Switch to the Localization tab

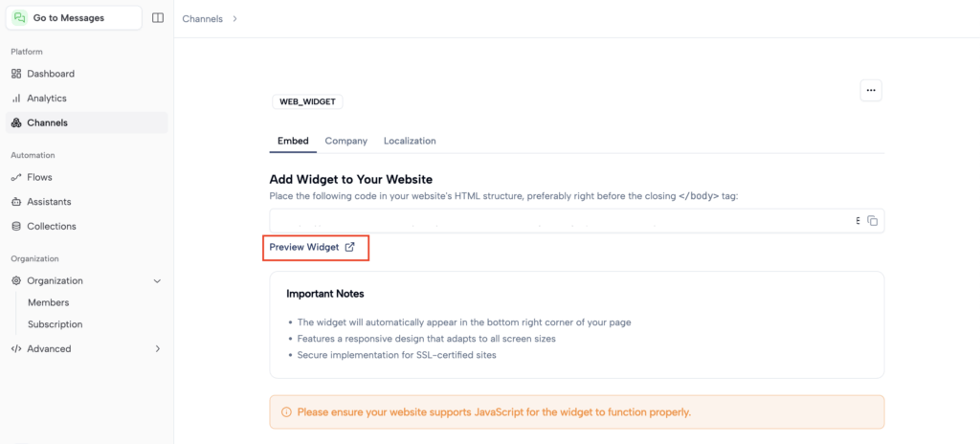410,141
